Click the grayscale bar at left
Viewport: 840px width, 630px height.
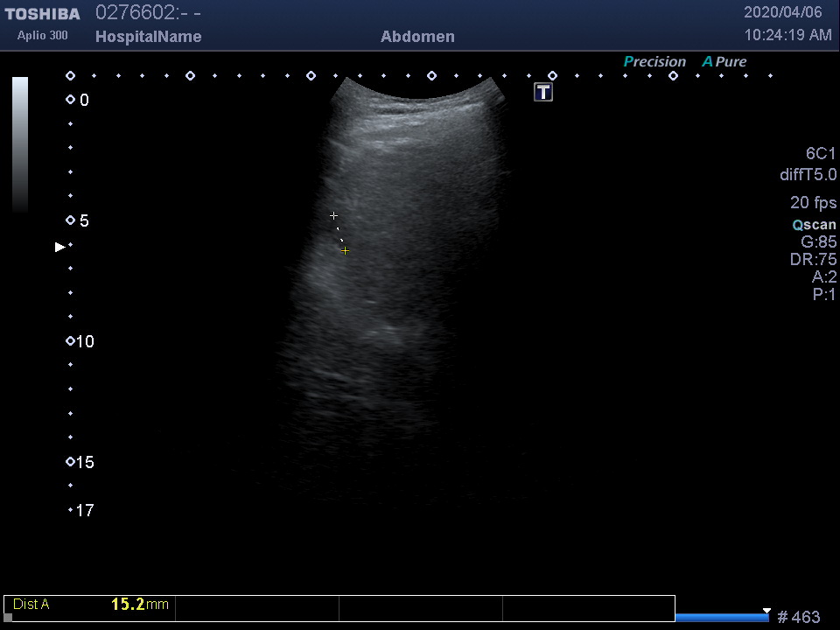click(x=20, y=144)
